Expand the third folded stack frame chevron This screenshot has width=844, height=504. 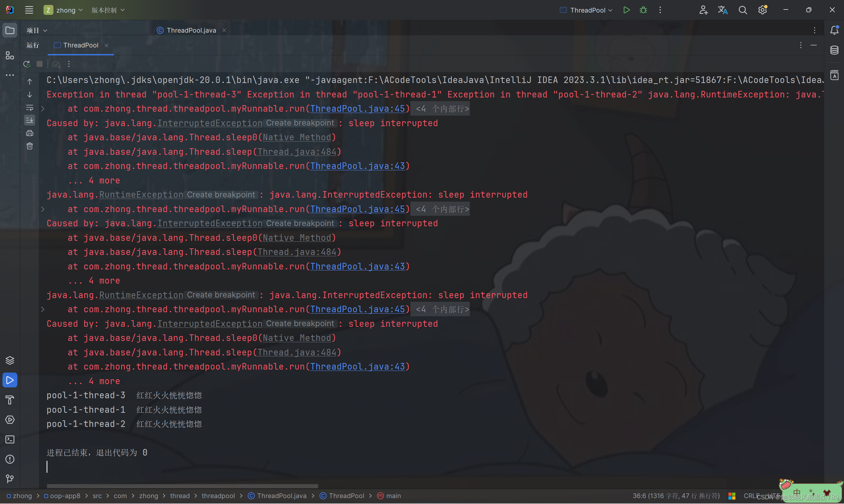pyautogui.click(x=43, y=309)
